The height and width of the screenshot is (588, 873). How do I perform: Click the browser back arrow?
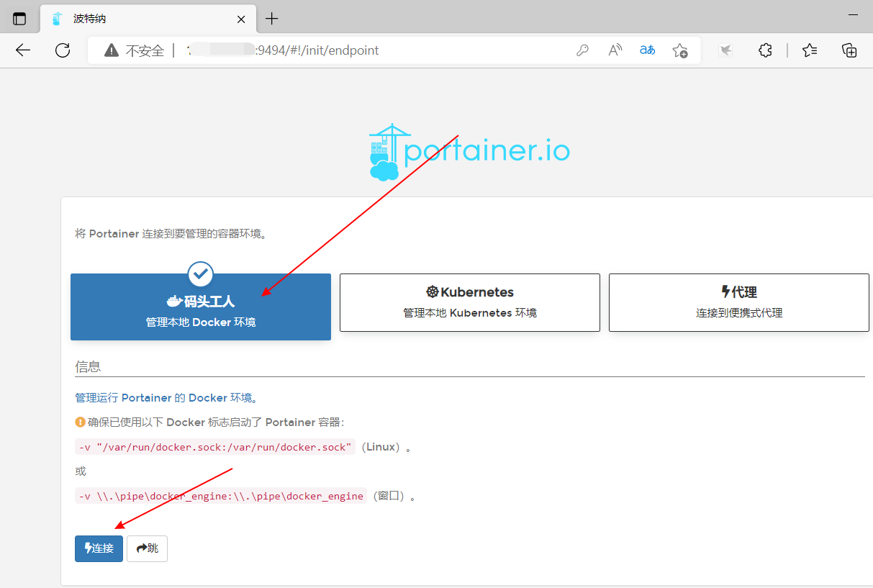click(x=23, y=50)
